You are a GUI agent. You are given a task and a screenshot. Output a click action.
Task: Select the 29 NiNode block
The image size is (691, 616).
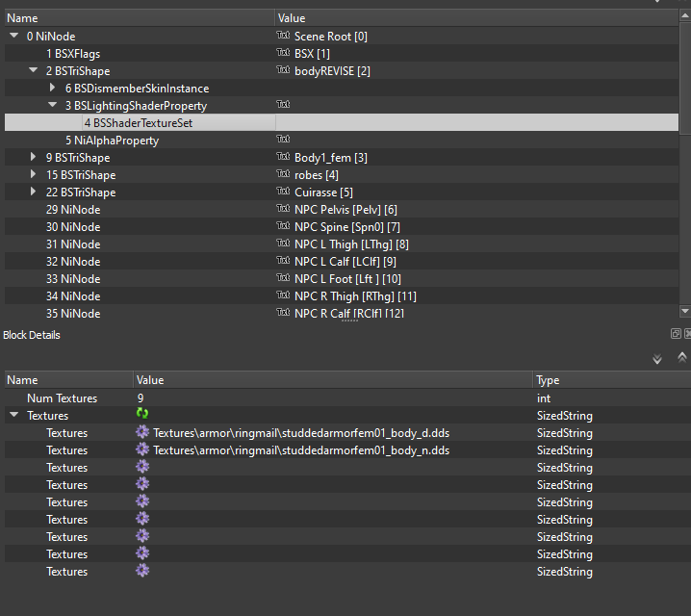pos(73,210)
